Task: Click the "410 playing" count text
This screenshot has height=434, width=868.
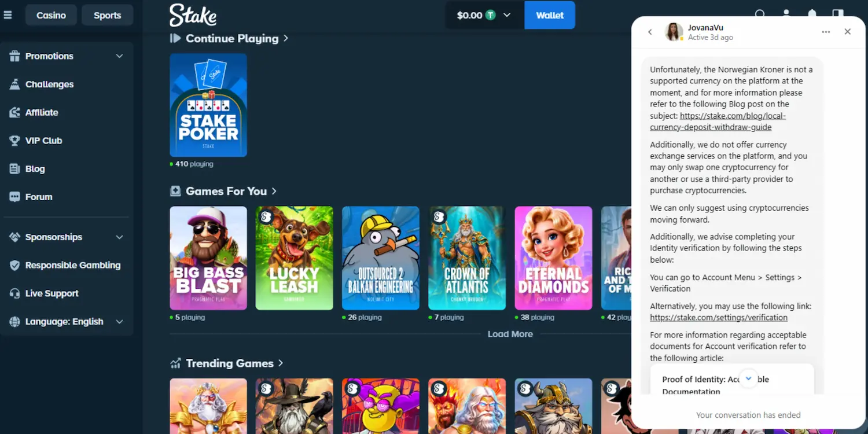Action: click(x=194, y=164)
